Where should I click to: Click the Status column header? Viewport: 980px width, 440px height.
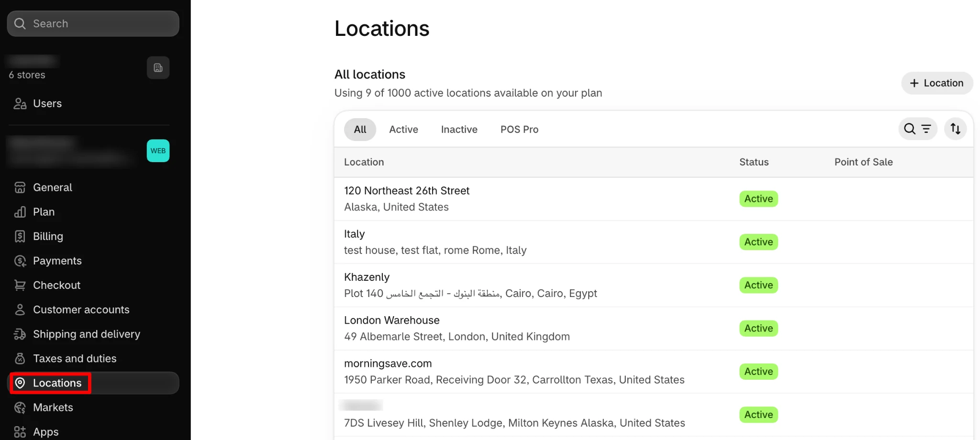pos(754,162)
